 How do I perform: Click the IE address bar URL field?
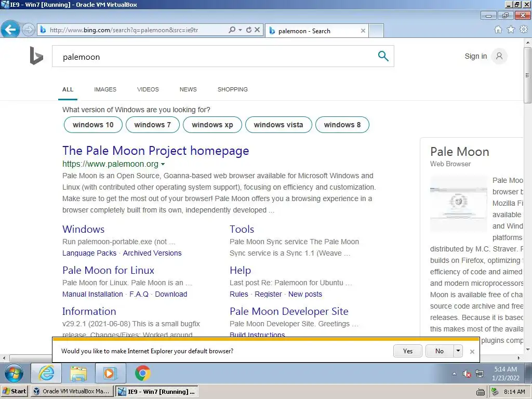coord(136,30)
